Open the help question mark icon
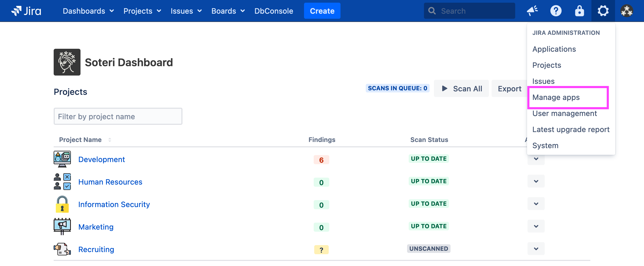 pos(556,11)
